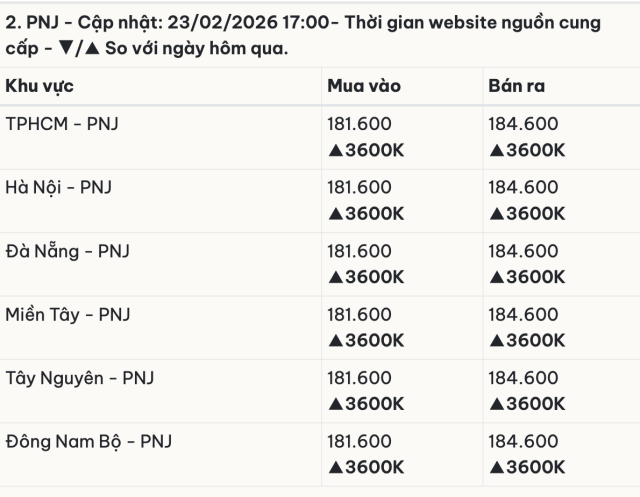
Task: Click the Mua vào column header
Action: click(364, 86)
